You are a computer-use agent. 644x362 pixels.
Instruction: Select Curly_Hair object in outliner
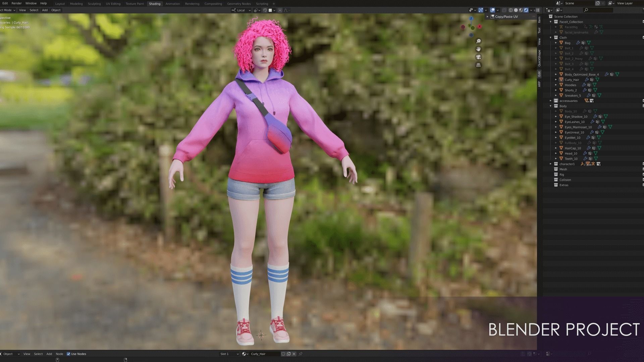pyautogui.click(x=572, y=80)
